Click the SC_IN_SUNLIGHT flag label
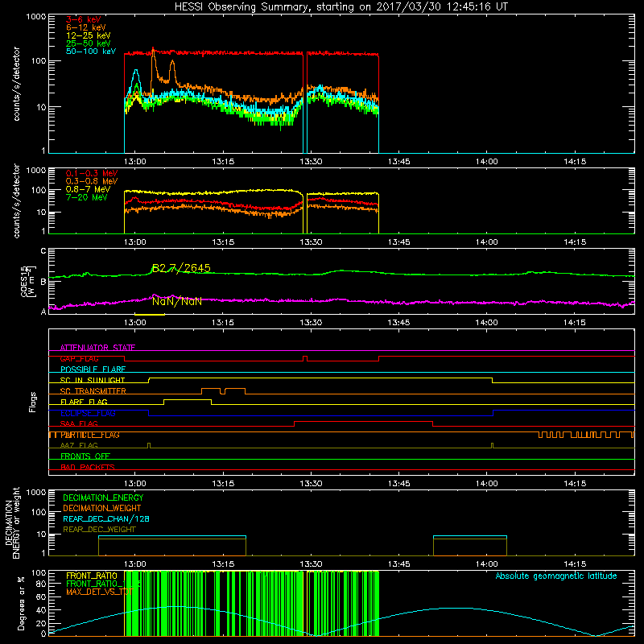 93,380
